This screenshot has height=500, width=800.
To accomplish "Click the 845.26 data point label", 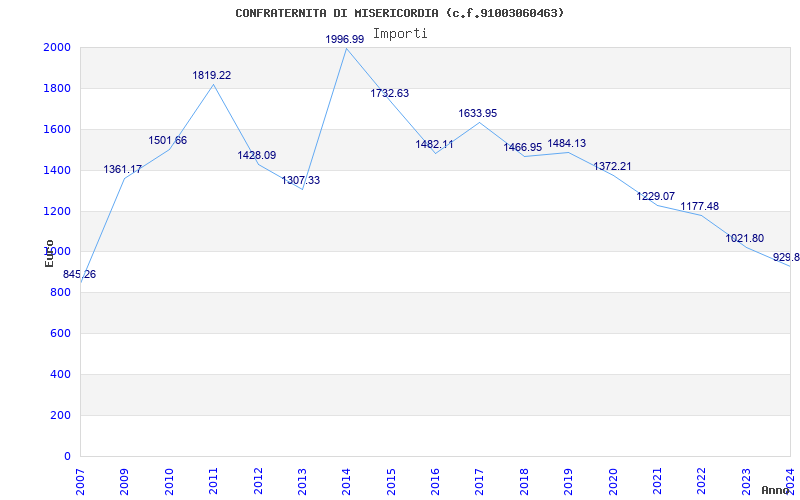I will pyautogui.click(x=80, y=275).
